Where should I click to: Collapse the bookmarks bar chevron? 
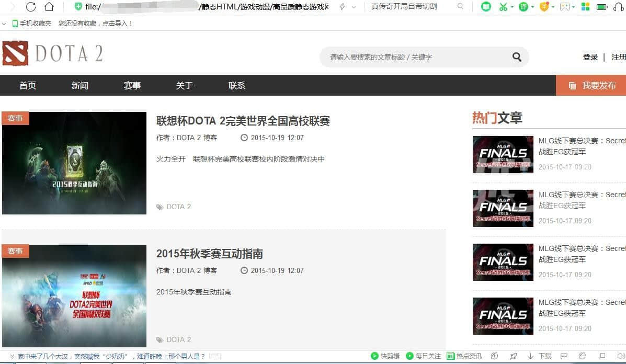click(x=4, y=24)
